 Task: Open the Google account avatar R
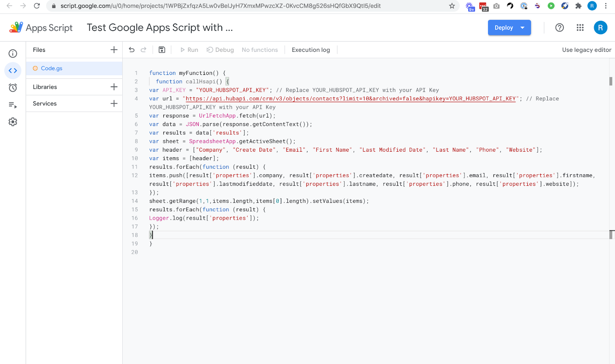(600, 28)
